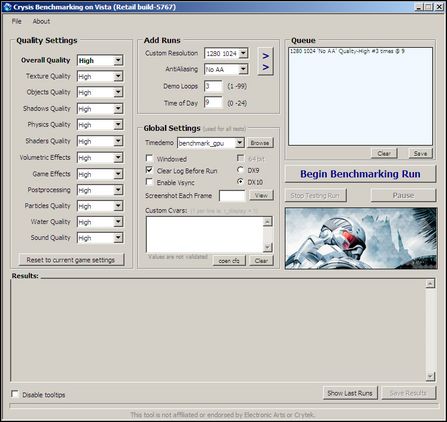Click the Demo Loops input field

pyautogui.click(x=213, y=86)
